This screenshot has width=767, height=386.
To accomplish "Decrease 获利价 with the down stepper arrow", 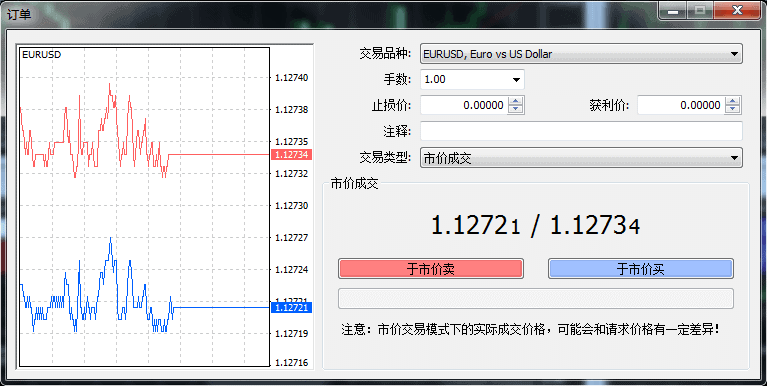I will coord(733,110).
